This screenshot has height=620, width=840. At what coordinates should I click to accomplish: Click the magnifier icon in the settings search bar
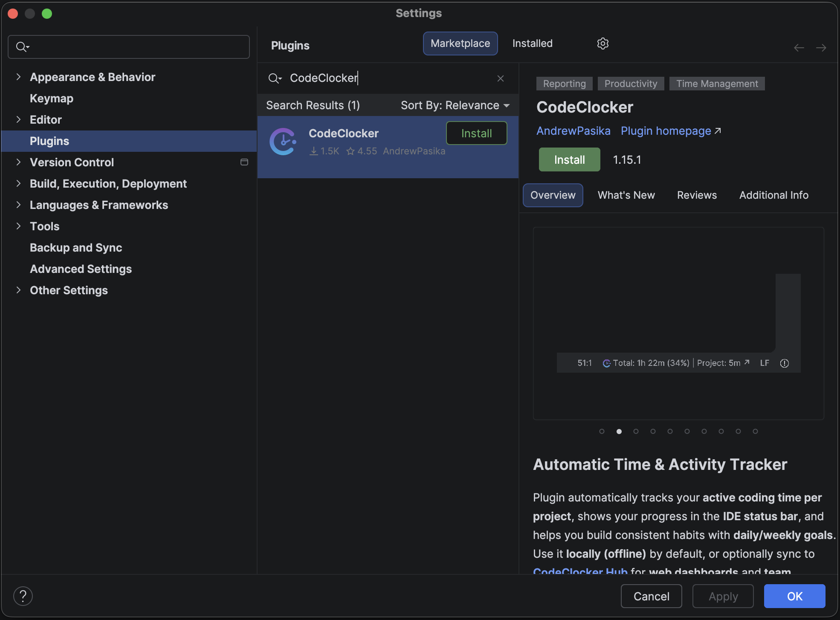(22, 46)
